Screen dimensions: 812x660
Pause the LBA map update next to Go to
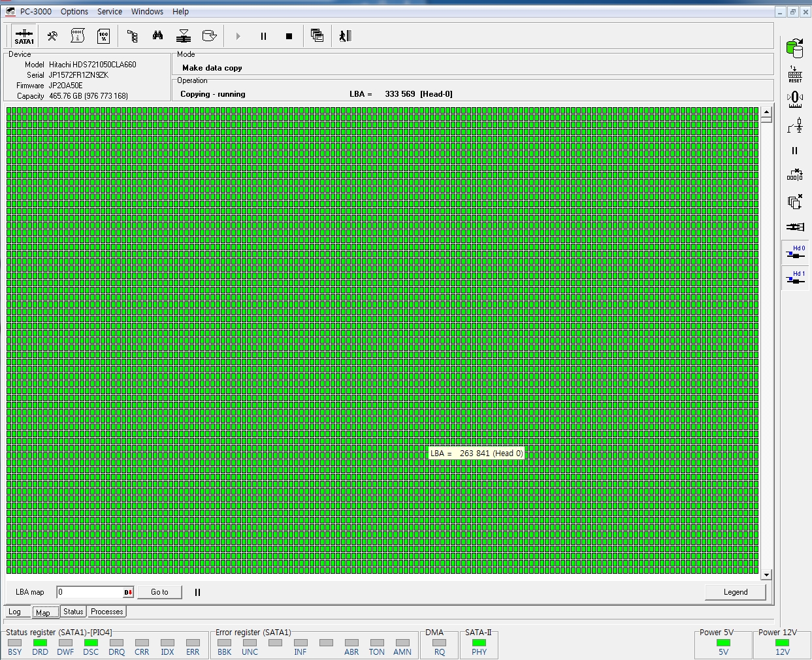tap(197, 592)
